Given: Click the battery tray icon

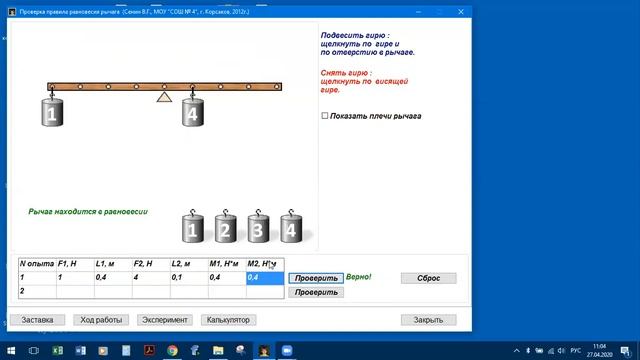Looking at the screenshot, I should pyautogui.click(x=539, y=351).
